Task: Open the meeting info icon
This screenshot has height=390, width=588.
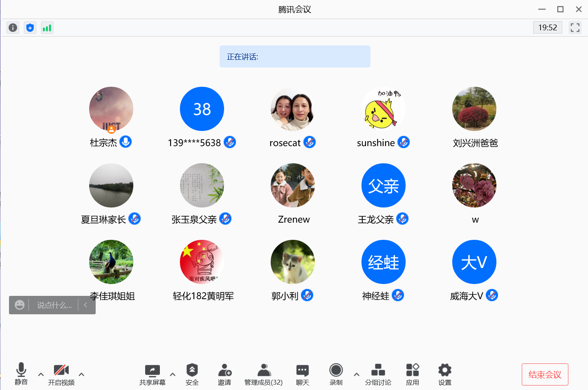Action: coord(13,28)
